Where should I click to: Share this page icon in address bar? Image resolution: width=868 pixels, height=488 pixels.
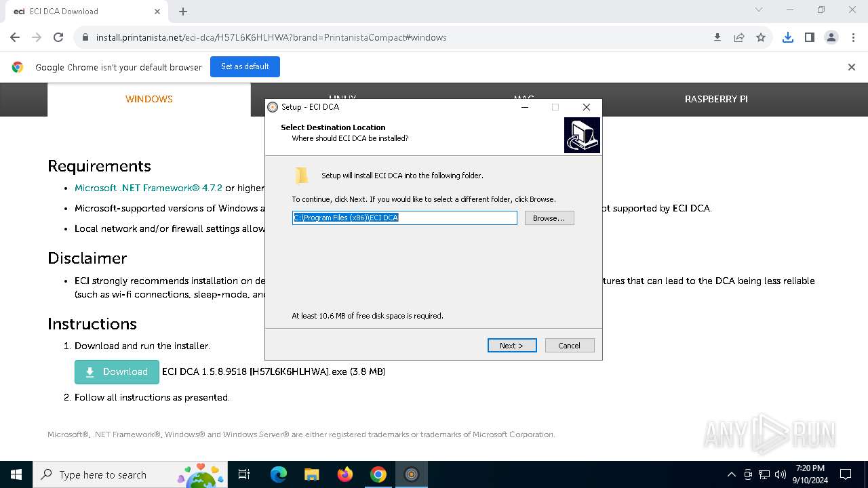(x=739, y=37)
